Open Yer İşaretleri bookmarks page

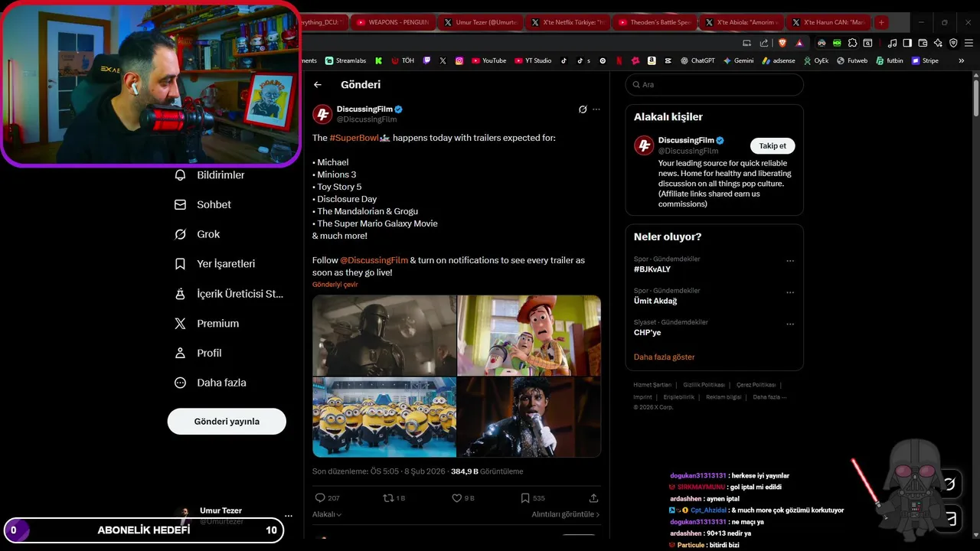click(x=215, y=264)
